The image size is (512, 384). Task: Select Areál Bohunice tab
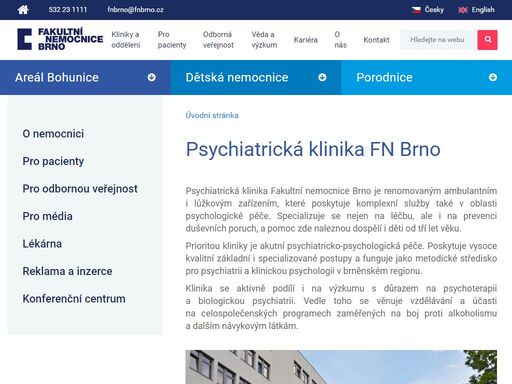click(85, 77)
